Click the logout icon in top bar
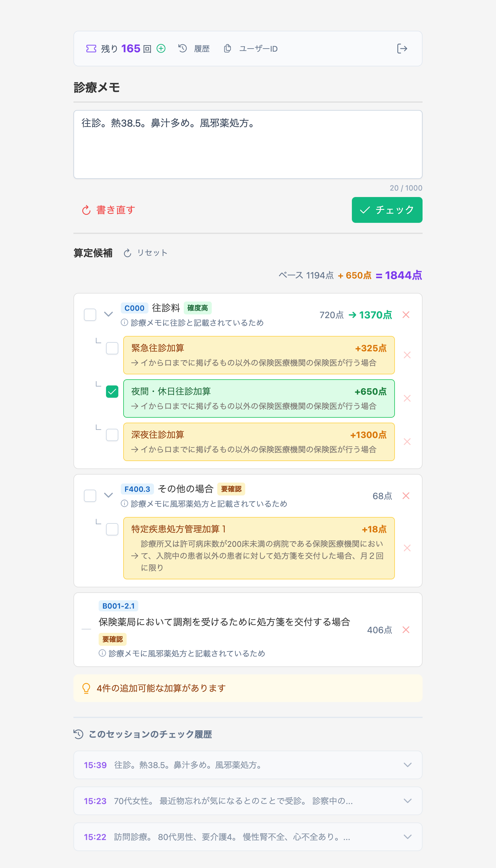Image resolution: width=496 pixels, height=868 pixels. click(403, 48)
